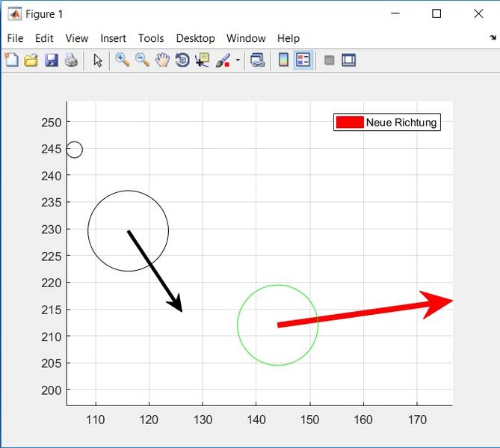Save the figure with the floppy disk icon
The image size is (500, 448).
[51, 61]
